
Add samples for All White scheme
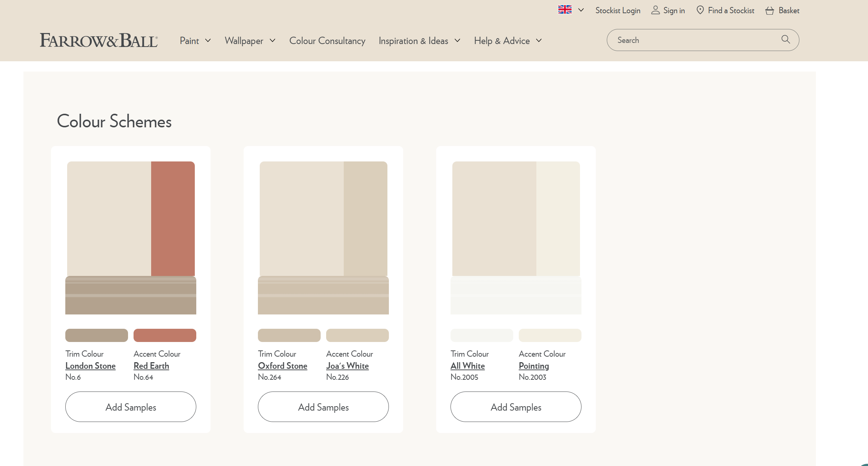point(516,407)
